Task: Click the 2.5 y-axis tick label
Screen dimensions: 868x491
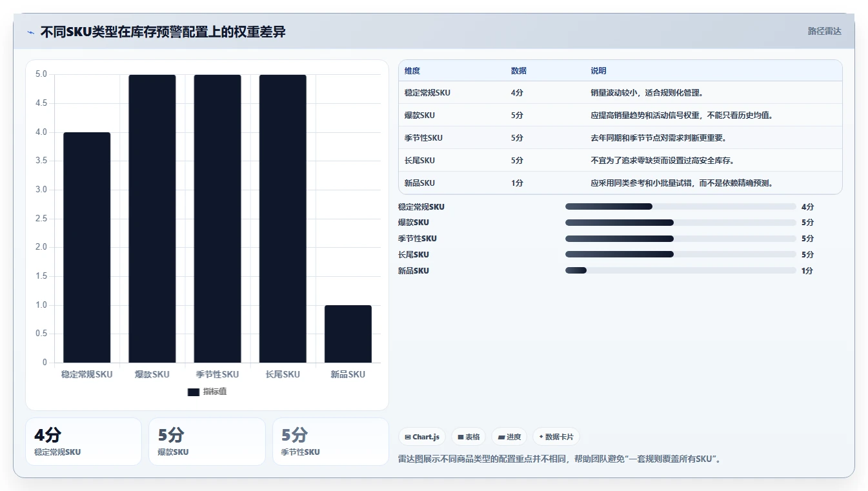Action: [41, 219]
